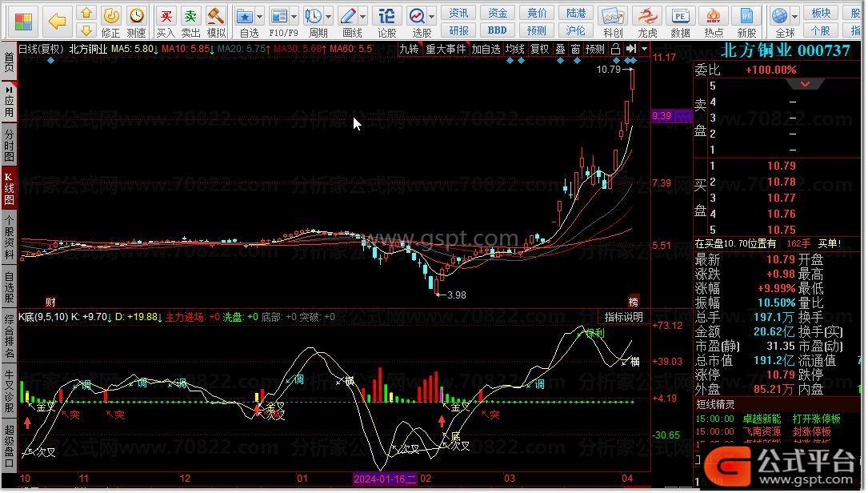
Task: Click the BBD button
Action: point(497,30)
